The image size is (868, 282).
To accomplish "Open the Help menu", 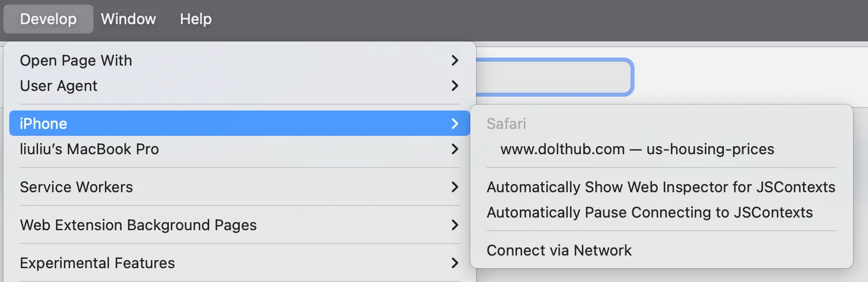I will 195,19.
